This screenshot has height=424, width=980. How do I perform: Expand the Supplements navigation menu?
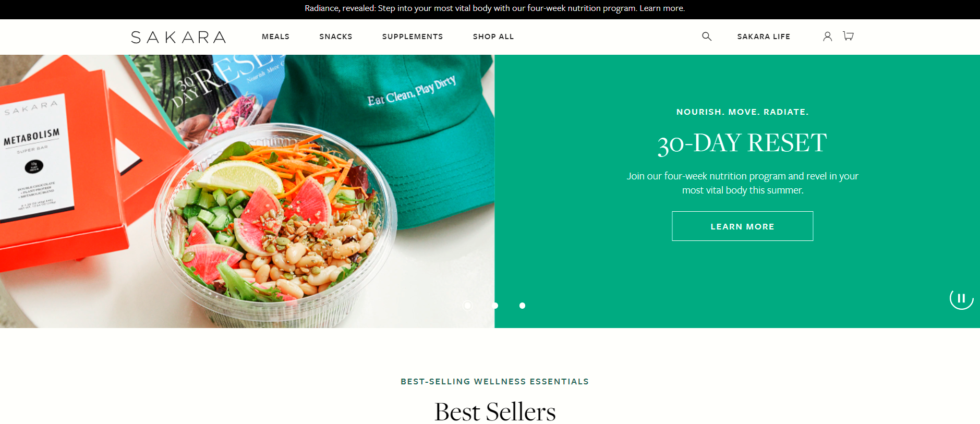coord(413,37)
